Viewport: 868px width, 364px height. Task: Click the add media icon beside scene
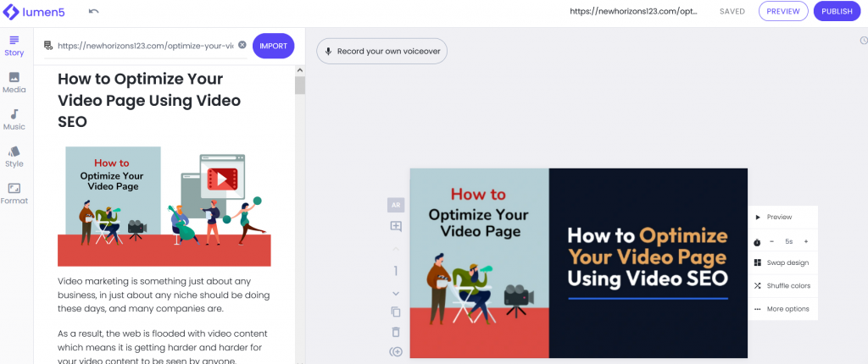pos(396,226)
